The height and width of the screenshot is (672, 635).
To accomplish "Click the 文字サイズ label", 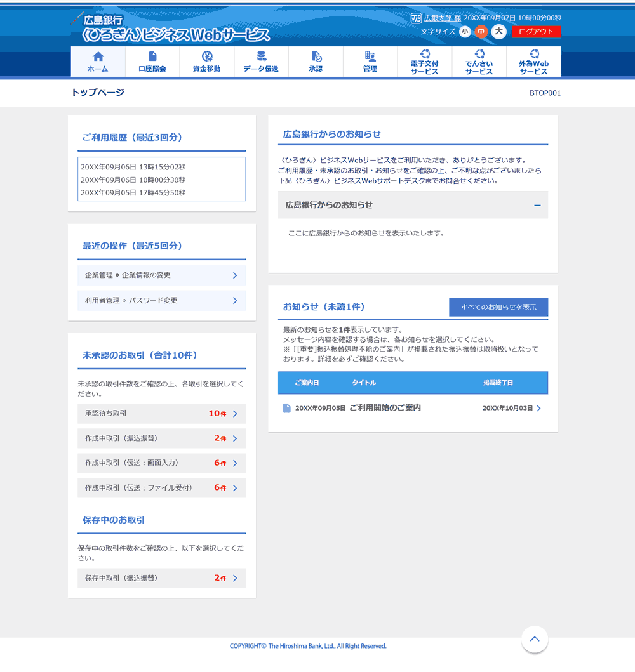I will point(438,32).
